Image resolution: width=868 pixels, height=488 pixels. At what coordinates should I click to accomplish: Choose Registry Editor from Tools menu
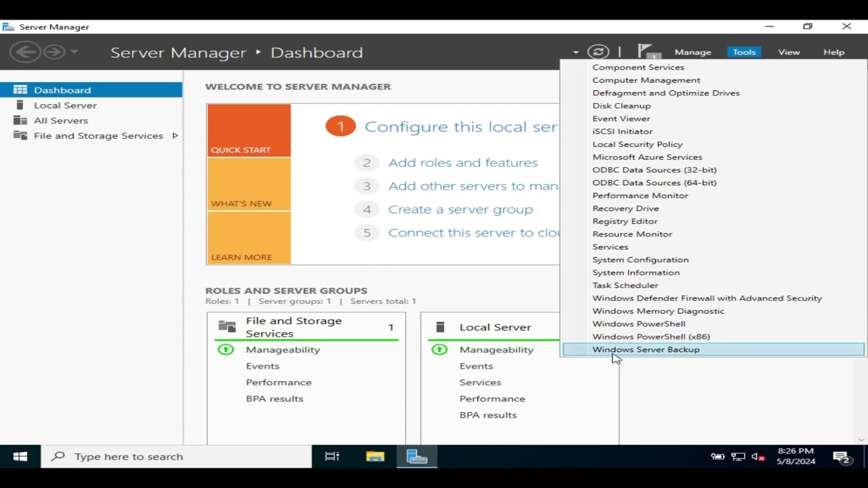pyautogui.click(x=713, y=221)
